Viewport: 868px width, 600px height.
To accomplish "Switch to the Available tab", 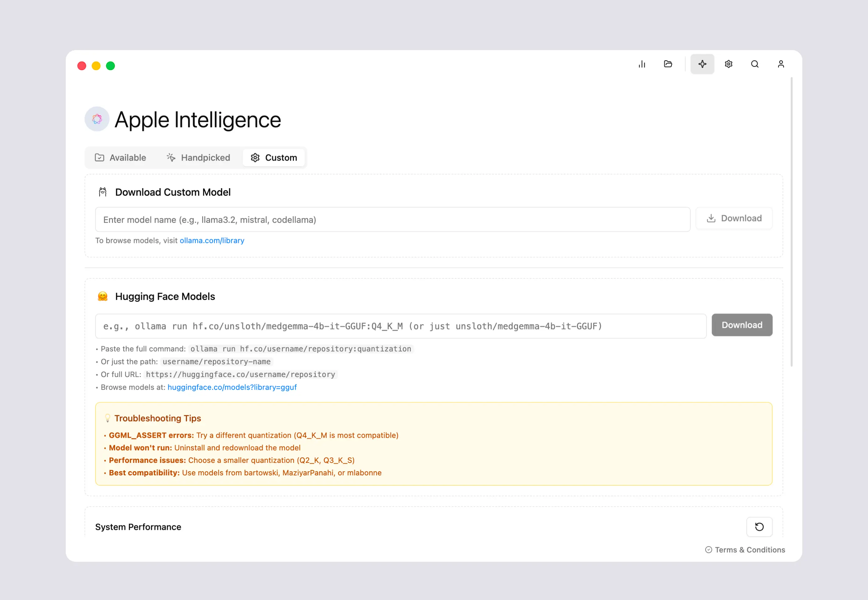I will click(120, 158).
